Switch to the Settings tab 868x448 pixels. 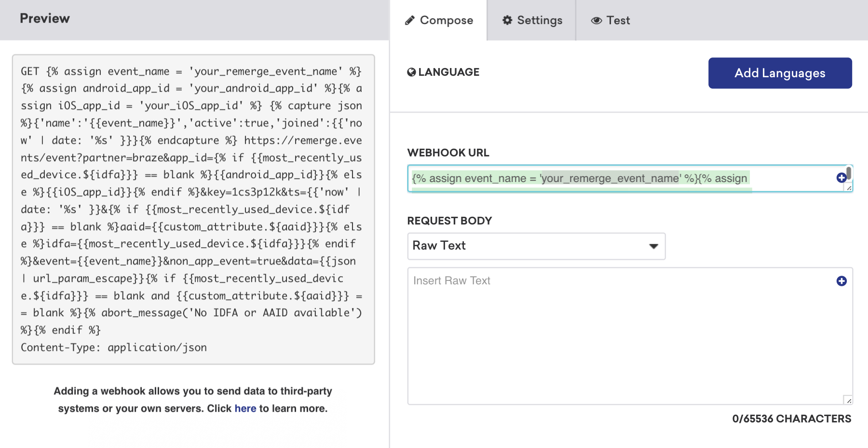click(x=539, y=20)
